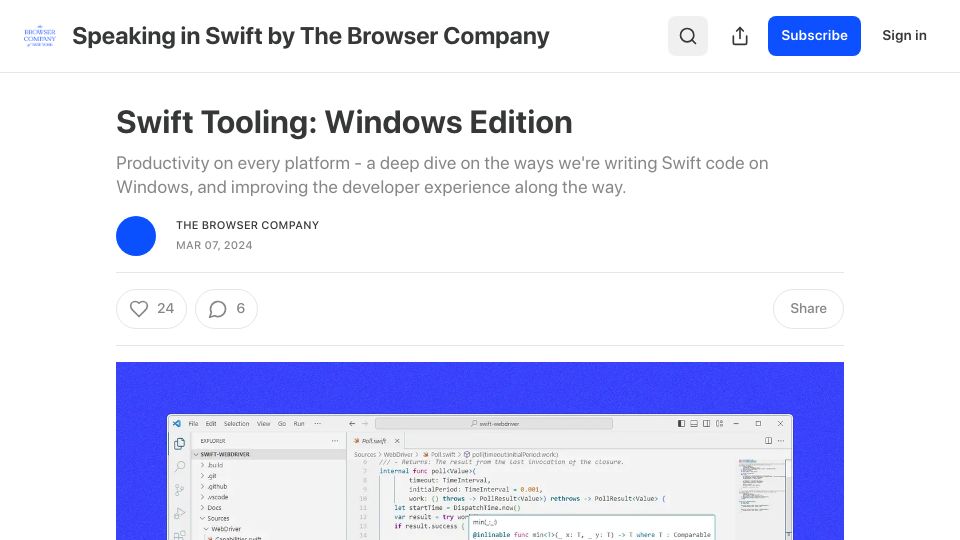Click Sign in
The width and height of the screenshot is (960, 540).
click(x=904, y=36)
